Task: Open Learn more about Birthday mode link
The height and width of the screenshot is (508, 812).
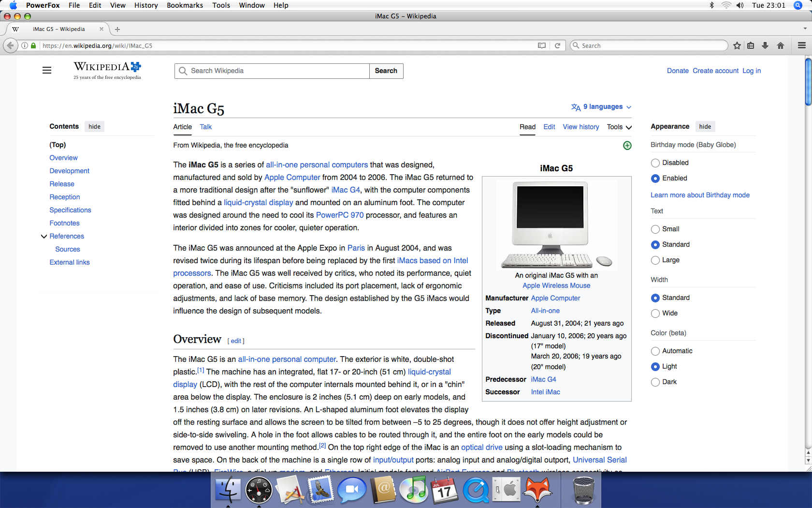Action: [x=700, y=195]
